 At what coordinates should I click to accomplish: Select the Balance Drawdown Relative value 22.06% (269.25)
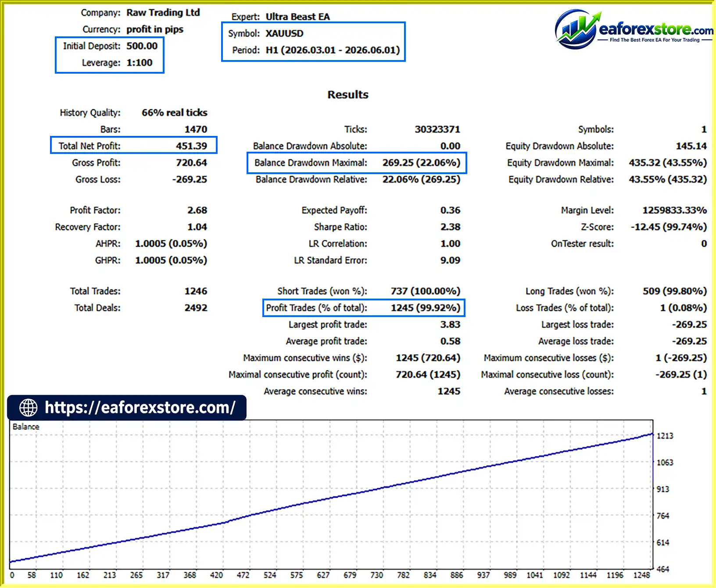[421, 179]
